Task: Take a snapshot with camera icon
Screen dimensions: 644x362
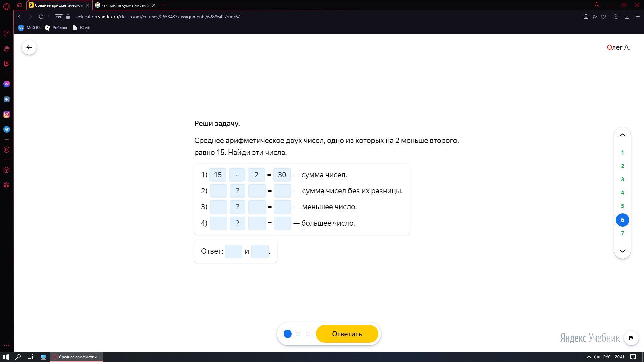Action: tap(586, 17)
